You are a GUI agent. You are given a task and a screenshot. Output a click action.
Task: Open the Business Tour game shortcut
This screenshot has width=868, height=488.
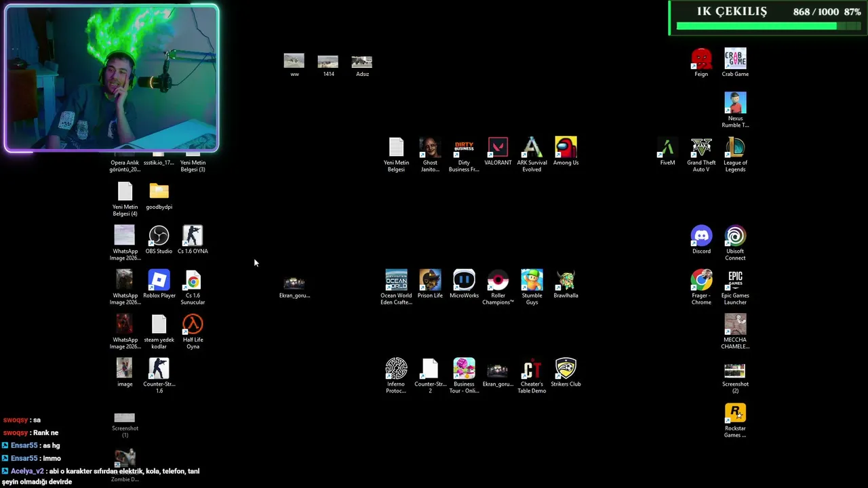[464, 376]
